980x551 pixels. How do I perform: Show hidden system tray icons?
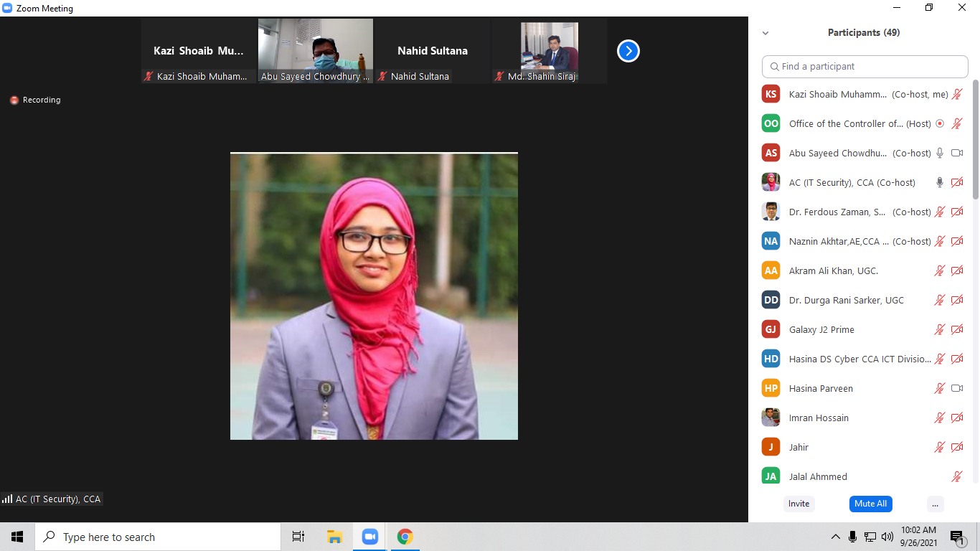[835, 537]
